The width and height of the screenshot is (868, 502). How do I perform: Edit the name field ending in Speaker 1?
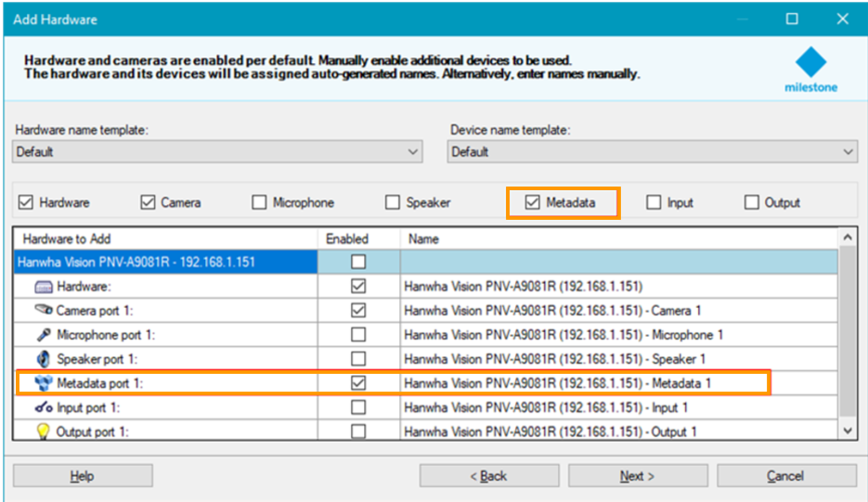click(x=619, y=359)
